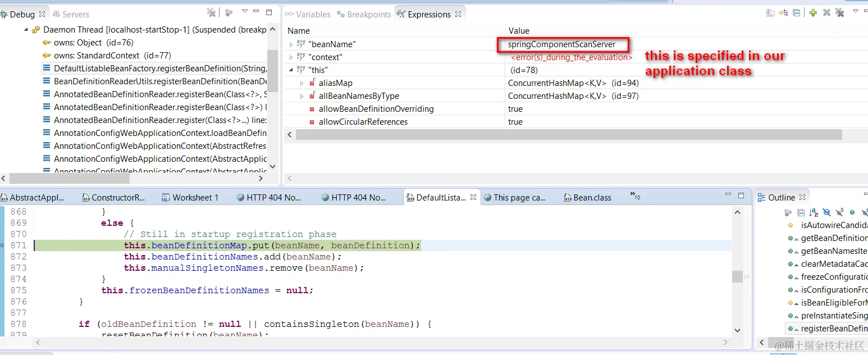Viewport: 868px width, 355px height.
Task: Collapse the "this" expression row
Action: pos(291,70)
